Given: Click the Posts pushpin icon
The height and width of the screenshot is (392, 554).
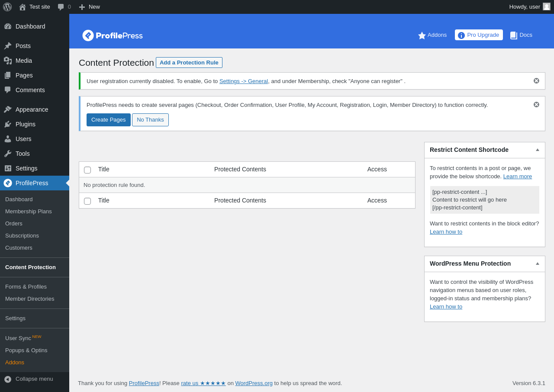Looking at the screenshot, I should 8,46.
